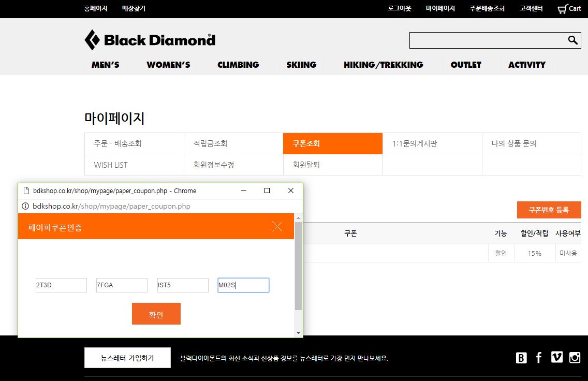
Task: Click the 로그아웃 link
Action: [399, 9]
